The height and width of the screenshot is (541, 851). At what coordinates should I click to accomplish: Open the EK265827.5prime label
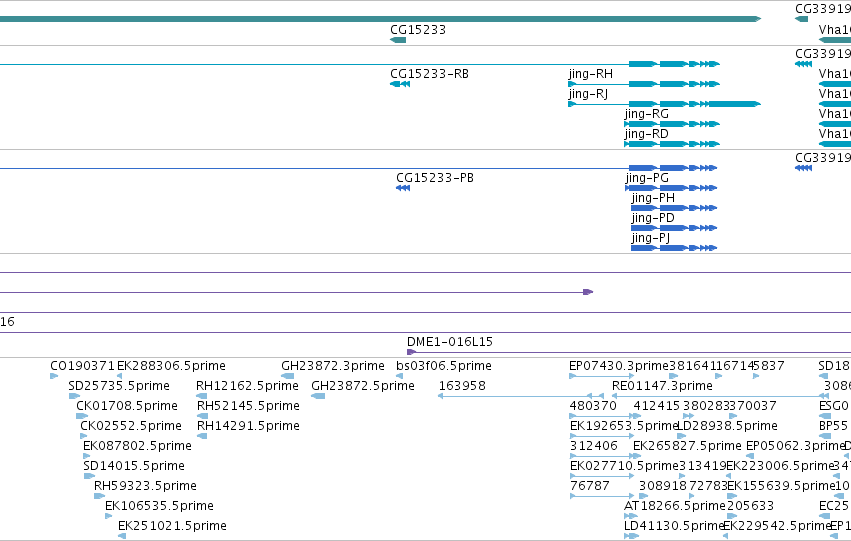click(687, 446)
